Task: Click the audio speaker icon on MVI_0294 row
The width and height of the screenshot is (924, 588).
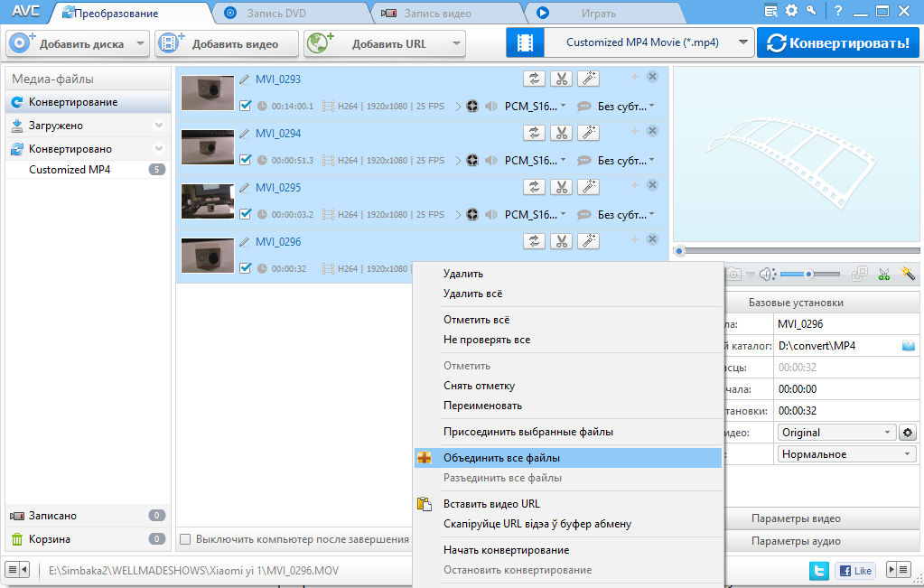Action: pos(490,160)
